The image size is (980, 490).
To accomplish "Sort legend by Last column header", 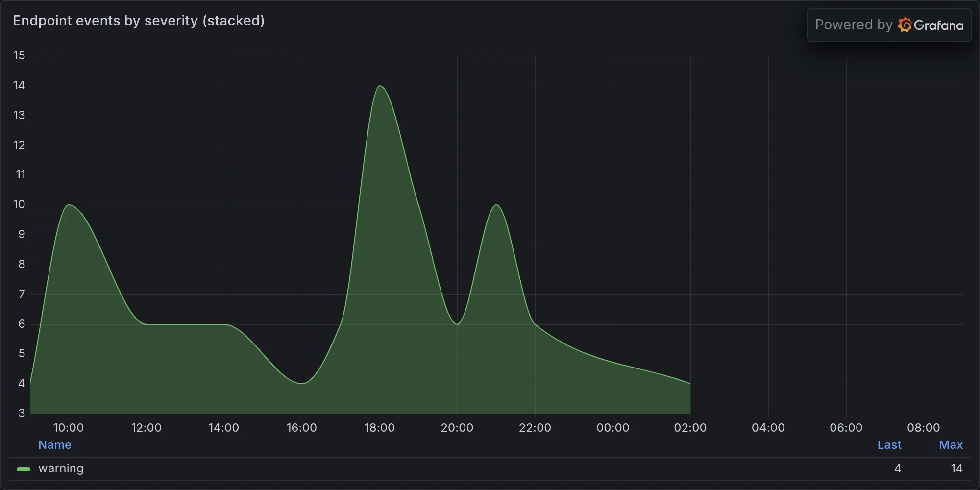I will pos(889,445).
